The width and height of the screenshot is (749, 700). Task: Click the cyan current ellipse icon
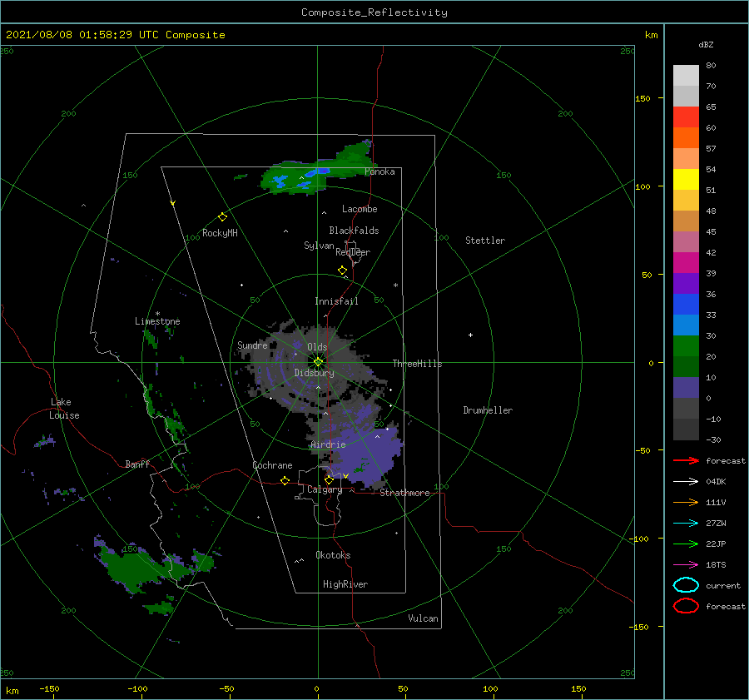coord(686,585)
